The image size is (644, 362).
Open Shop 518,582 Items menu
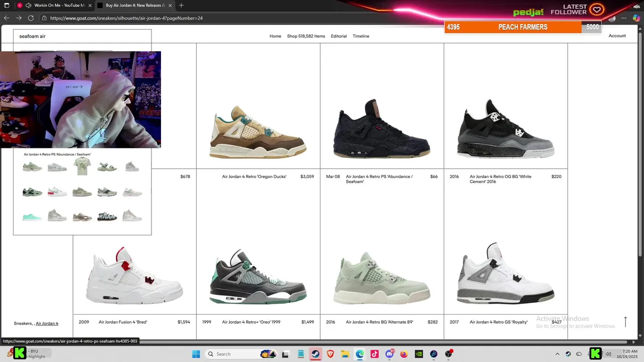306,36
